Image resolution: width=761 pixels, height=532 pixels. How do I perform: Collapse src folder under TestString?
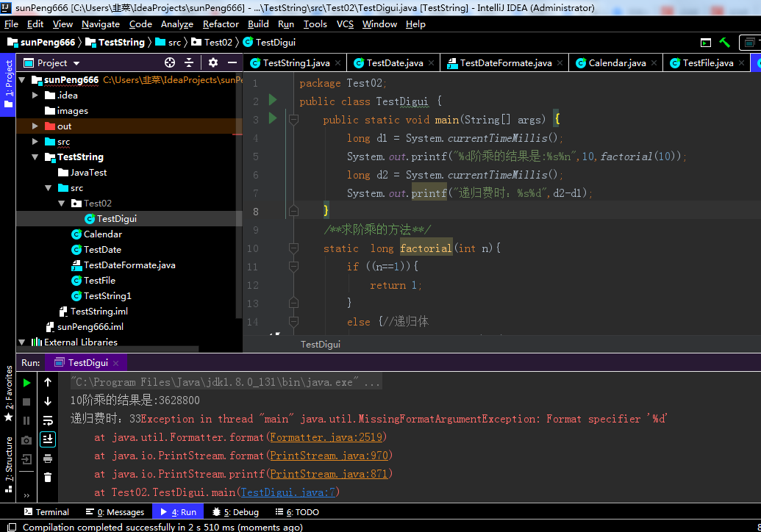(x=48, y=187)
